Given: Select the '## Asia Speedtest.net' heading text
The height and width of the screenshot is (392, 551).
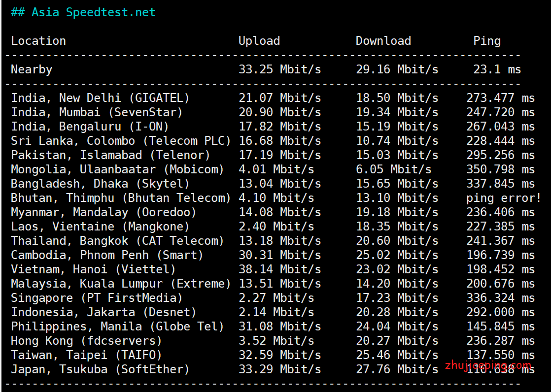Looking at the screenshot, I should (83, 12).
